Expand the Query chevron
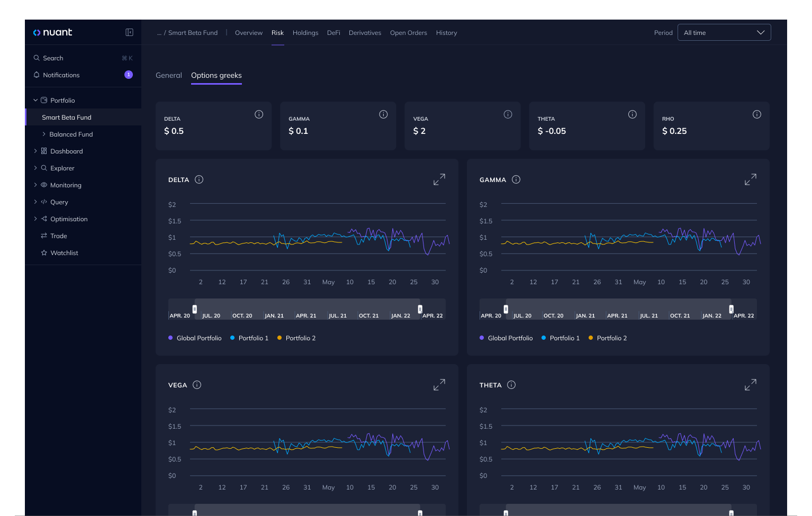Image resolution: width=812 pixels, height=516 pixels. tap(35, 202)
